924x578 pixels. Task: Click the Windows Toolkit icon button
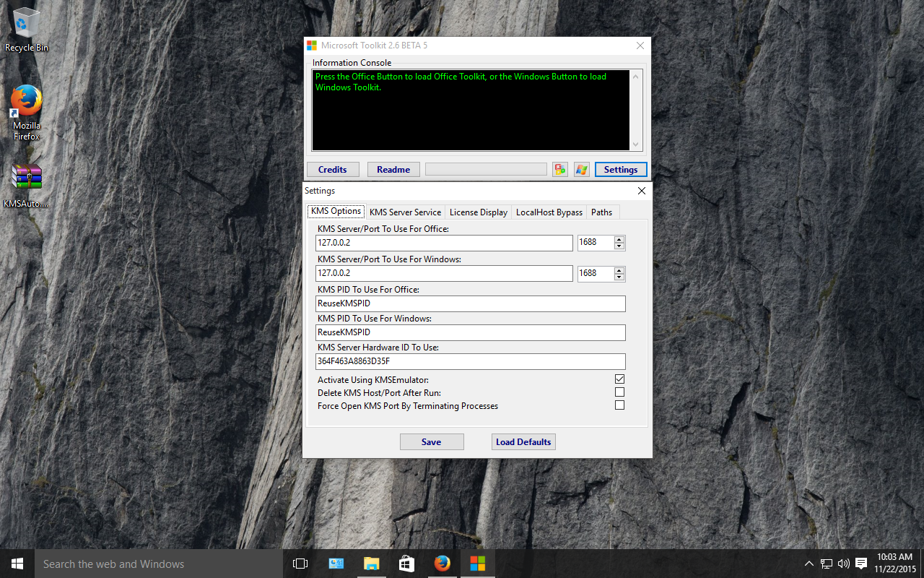(x=581, y=169)
